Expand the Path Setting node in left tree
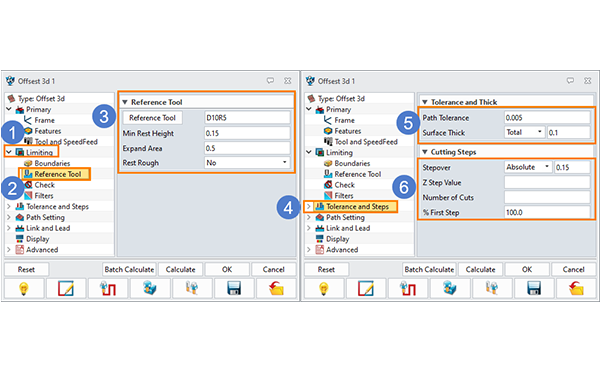This screenshot has width=600, height=371. click(9, 217)
